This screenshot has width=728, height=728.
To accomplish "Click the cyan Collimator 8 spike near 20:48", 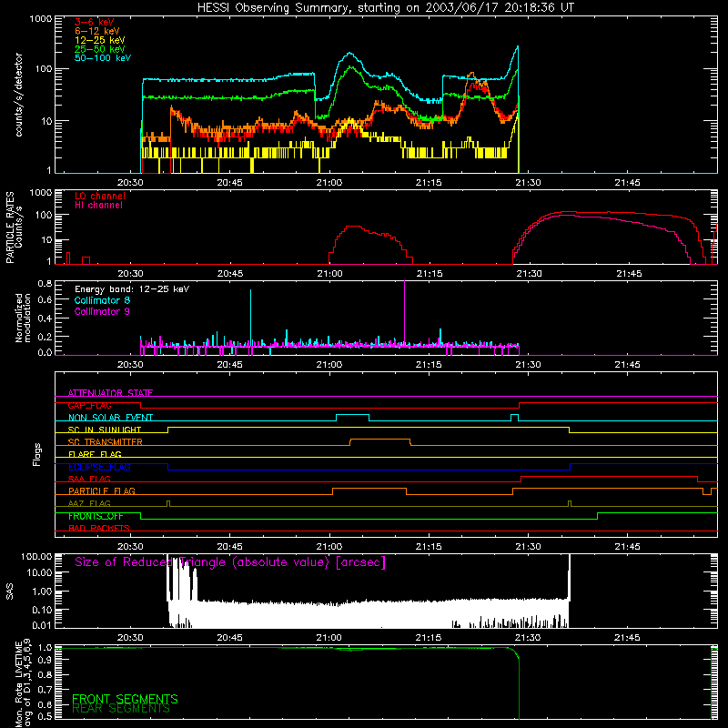I will click(251, 318).
